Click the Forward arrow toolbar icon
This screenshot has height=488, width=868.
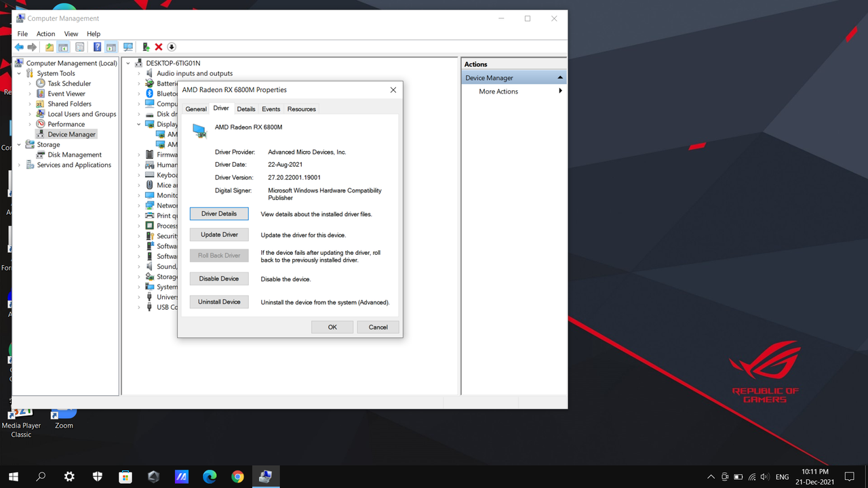coord(32,47)
